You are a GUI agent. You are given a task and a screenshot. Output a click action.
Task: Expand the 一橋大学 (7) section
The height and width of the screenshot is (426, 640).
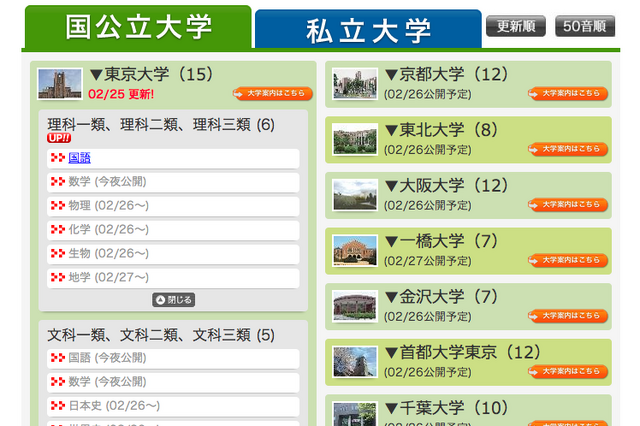pos(441,241)
